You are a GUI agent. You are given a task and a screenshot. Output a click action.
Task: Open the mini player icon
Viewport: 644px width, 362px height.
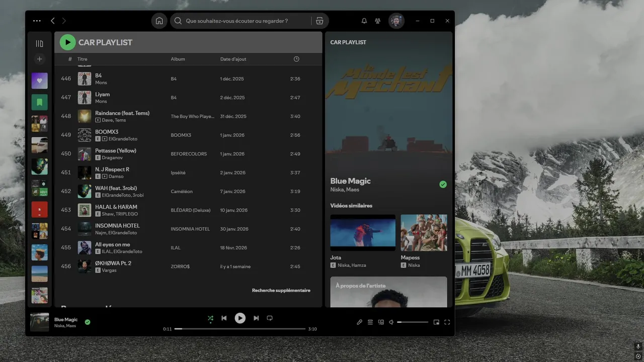pyautogui.click(x=436, y=322)
